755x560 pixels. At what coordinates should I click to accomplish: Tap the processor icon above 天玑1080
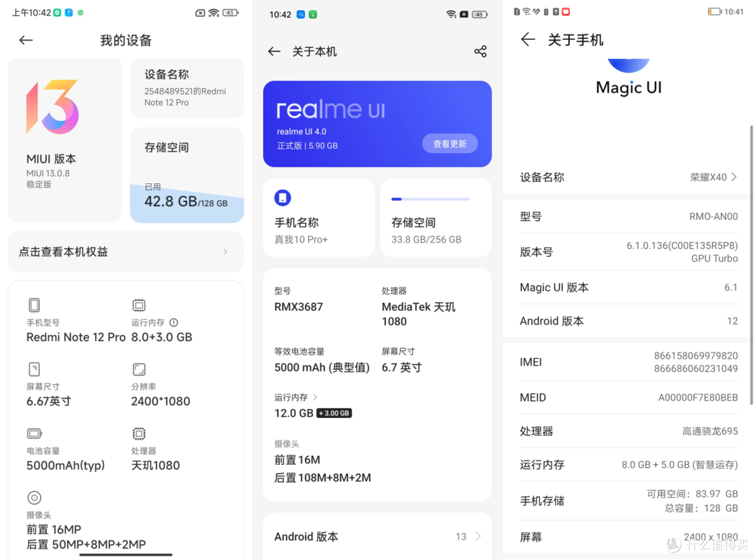coord(138,433)
